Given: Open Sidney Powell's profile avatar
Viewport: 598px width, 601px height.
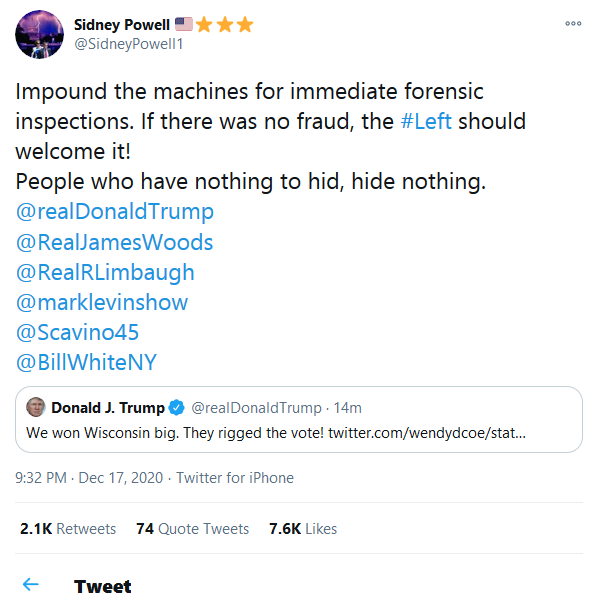Looking at the screenshot, I should coord(39,34).
